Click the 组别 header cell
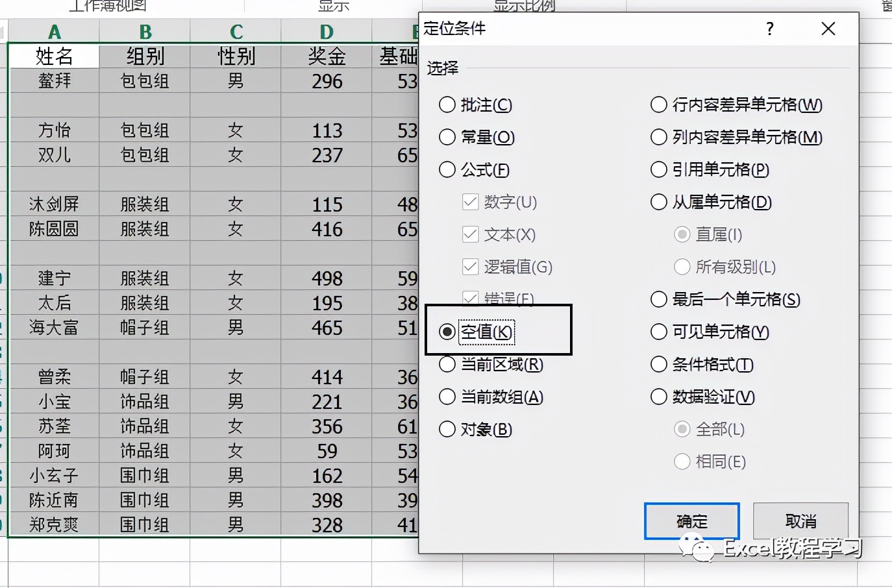892x588 pixels. pyautogui.click(x=145, y=56)
